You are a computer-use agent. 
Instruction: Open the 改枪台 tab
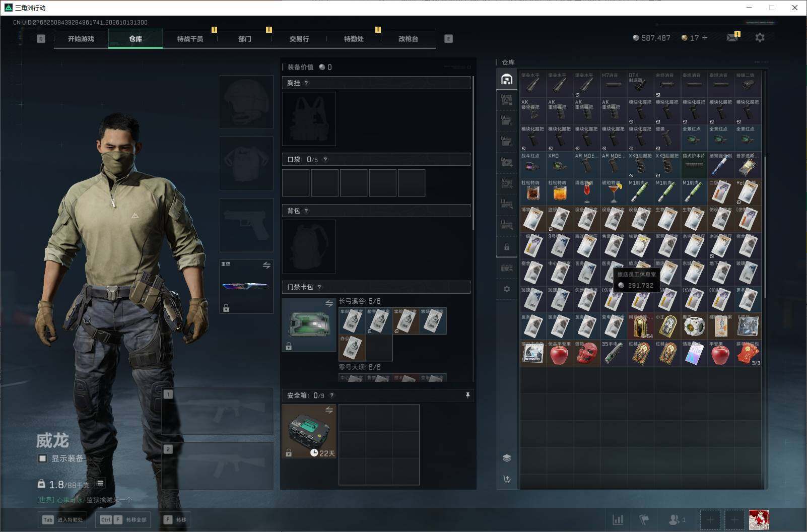tap(408, 39)
